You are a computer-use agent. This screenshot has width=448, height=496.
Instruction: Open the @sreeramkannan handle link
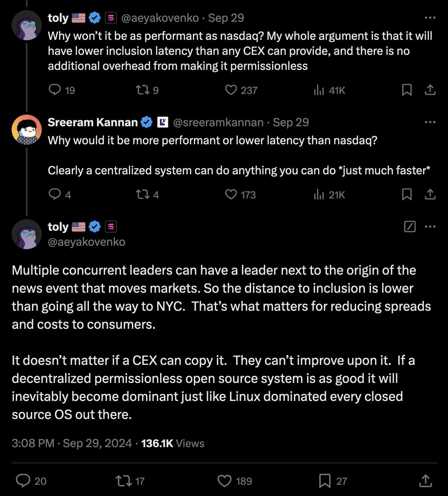point(218,122)
